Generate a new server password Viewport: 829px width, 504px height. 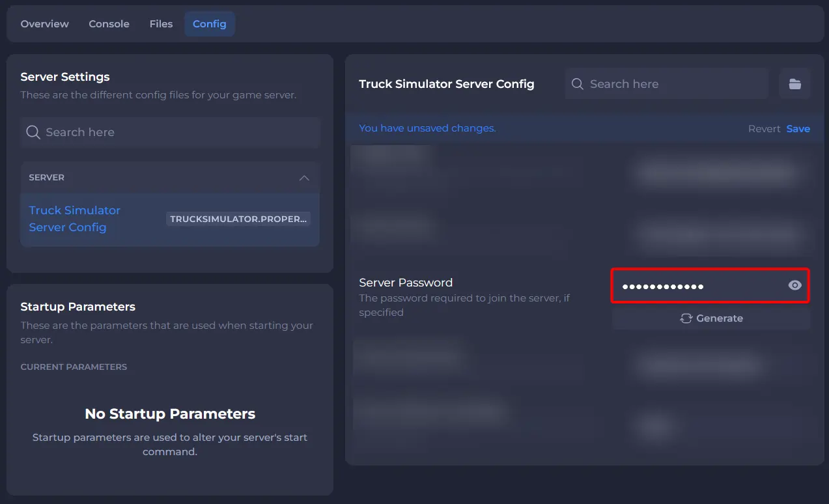click(x=711, y=318)
